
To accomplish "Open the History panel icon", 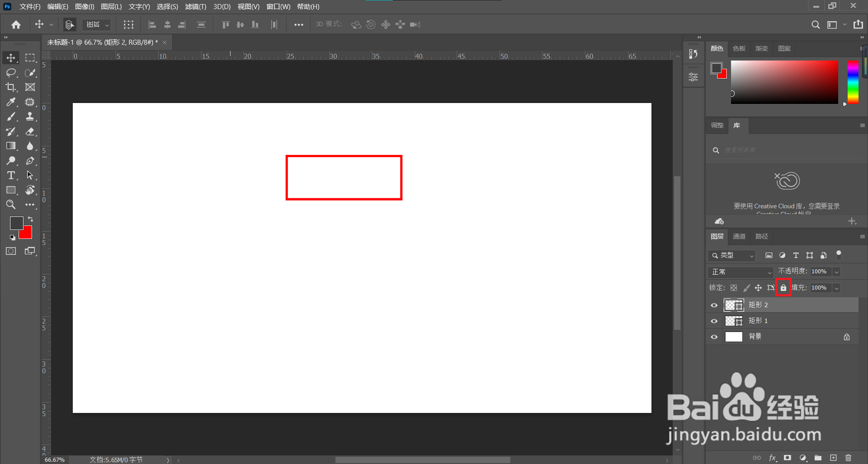I will click(x=693, y=54).
